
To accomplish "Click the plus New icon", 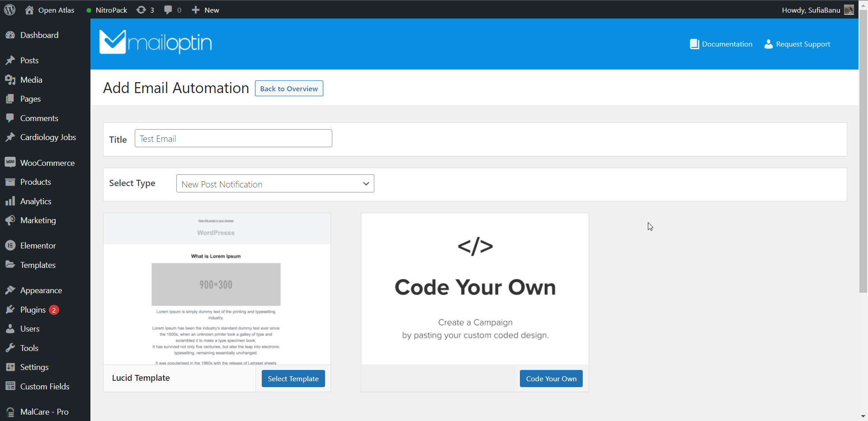I will [195, 10].
